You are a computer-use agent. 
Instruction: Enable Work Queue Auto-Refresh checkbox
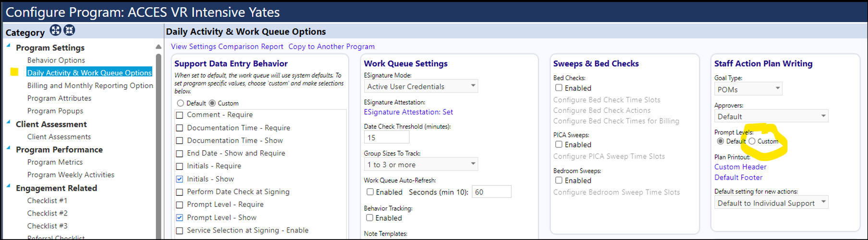pos(370,192)
